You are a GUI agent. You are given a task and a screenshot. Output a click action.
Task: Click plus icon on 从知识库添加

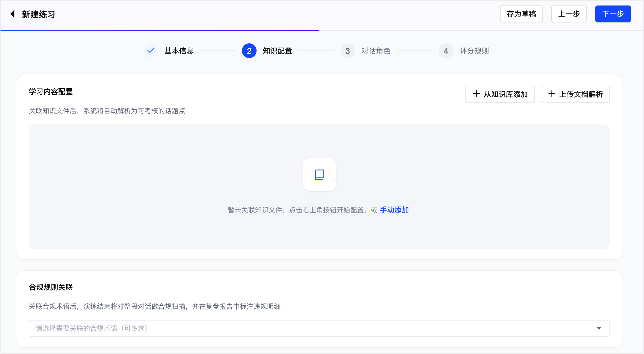tap(476, 94)
